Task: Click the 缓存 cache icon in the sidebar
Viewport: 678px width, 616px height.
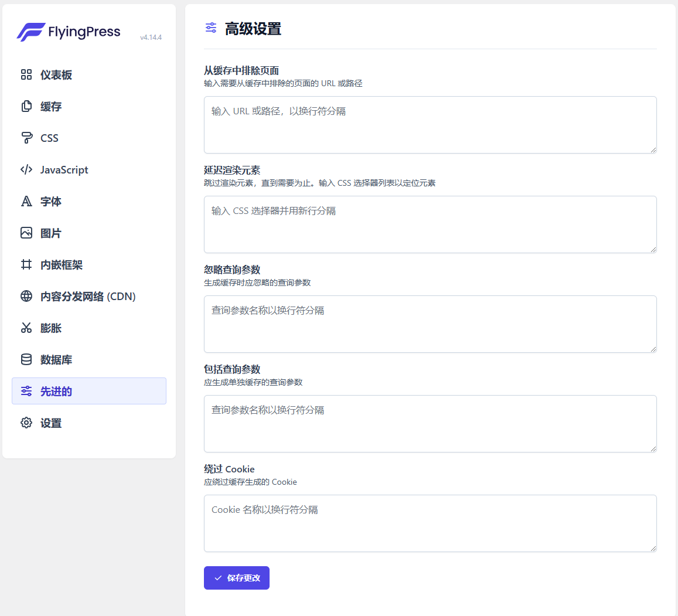Action: [26, 106]
